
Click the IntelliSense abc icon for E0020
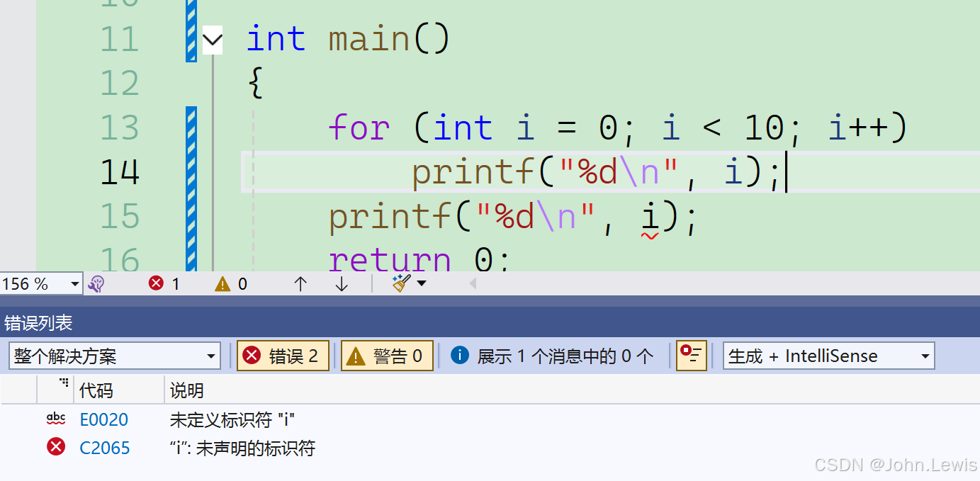56,419
